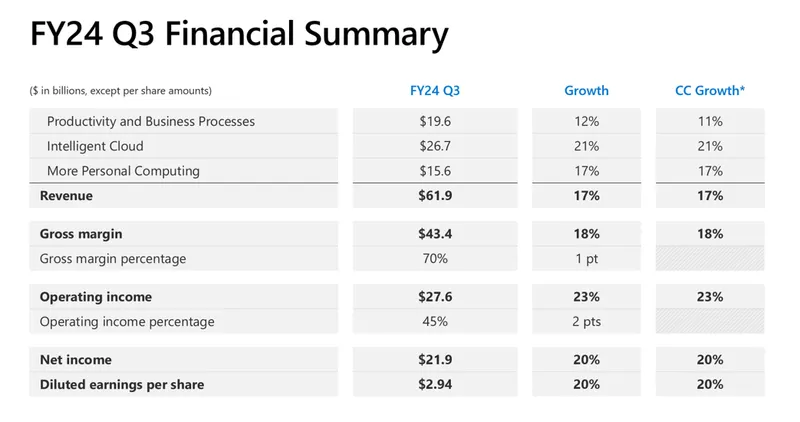
Task: Select the $21.9 net income value
Action: 434,359
